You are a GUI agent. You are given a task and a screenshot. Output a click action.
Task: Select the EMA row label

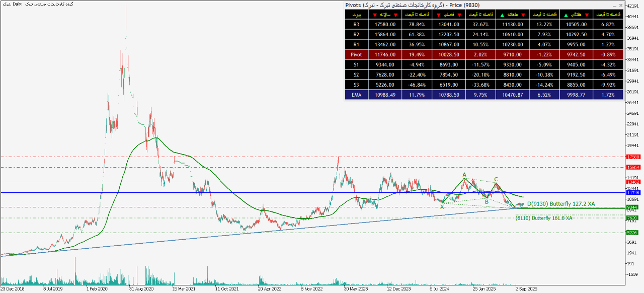356,94
